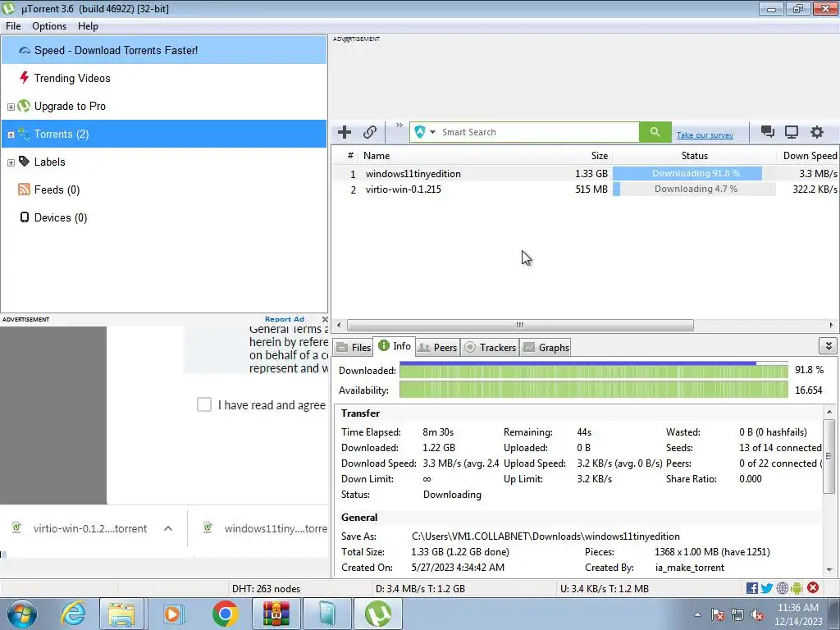This screenshot has width=840, height=630.
Task: Click the Trending Videos lightning icon
Action: 24,78
